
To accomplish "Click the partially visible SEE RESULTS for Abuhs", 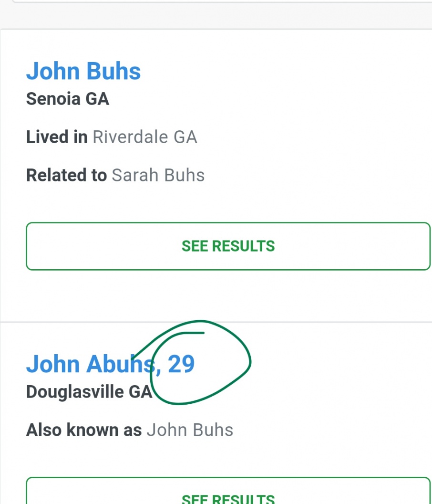I will 228,491.
